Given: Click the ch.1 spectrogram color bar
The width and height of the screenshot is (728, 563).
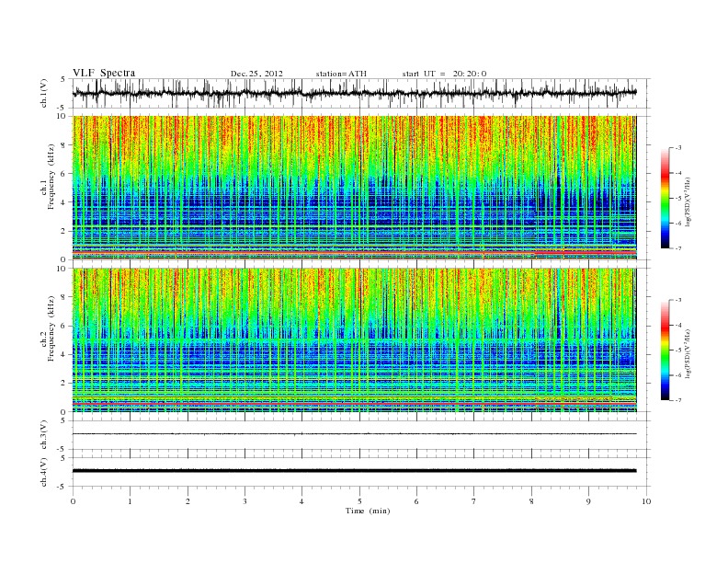Looking at the screenshot, I should [665, 199].
